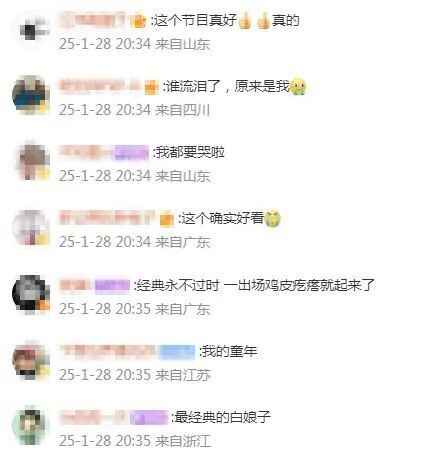
Task: Click timestamp 25-1-28 20:35 来自江苏
Action: pos(135,375)
